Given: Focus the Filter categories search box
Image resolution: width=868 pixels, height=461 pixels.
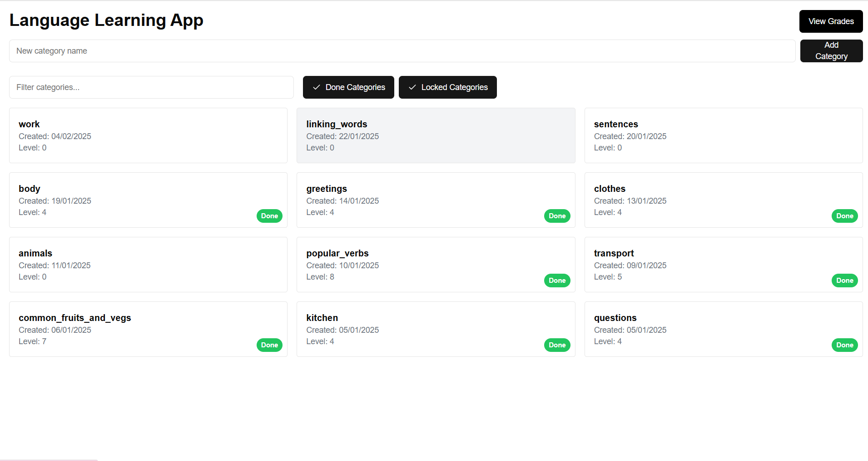Looking at the screenshot, I should tap(151, 87).
